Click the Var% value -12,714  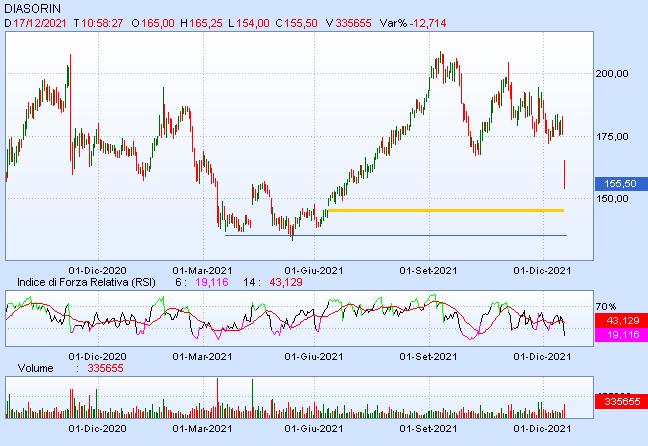(428, 23)
